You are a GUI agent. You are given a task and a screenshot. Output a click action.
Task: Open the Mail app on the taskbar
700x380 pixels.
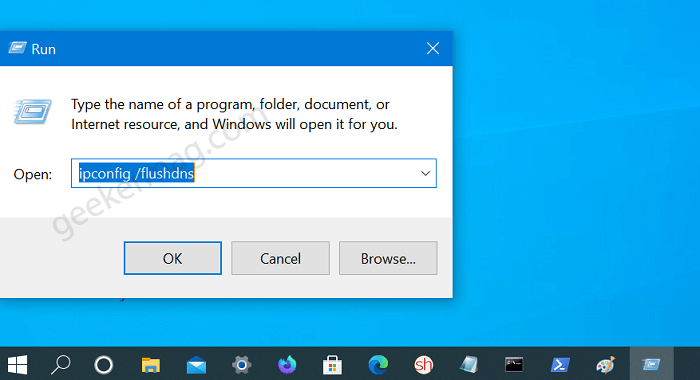pos(196,365)
